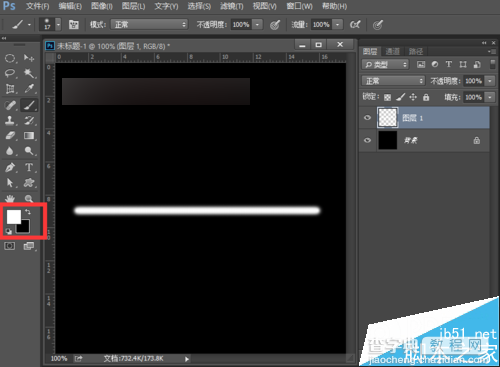Enable pressure control for brush size
The image size is (500, 367).
[x=377, y=25]
